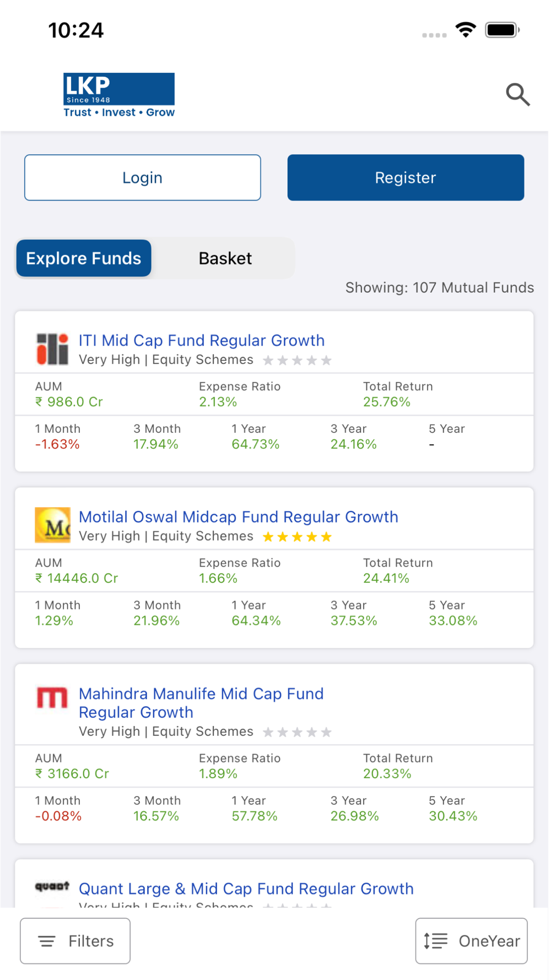Click the Quant fund logo

point(52,886)
